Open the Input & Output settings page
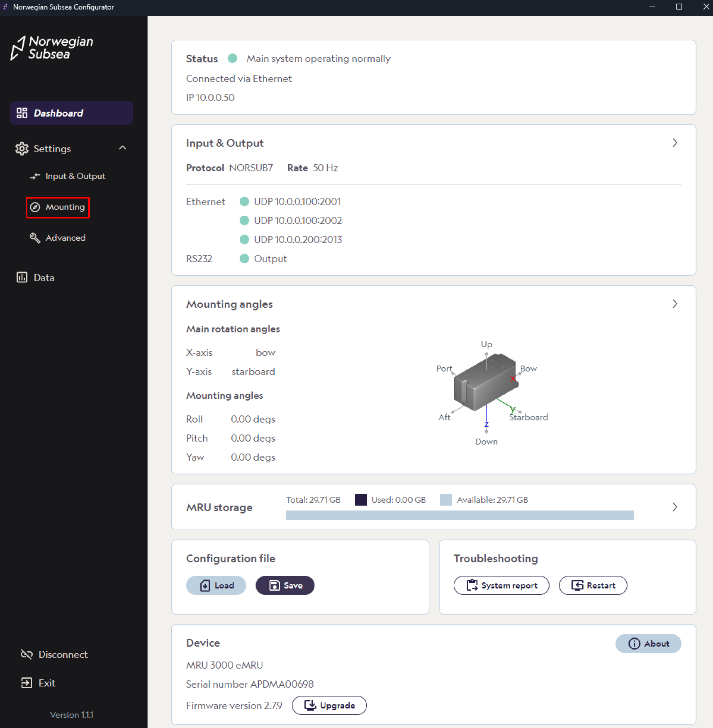Viewport: 713px width, 728px height. click(x=75, y=176)
